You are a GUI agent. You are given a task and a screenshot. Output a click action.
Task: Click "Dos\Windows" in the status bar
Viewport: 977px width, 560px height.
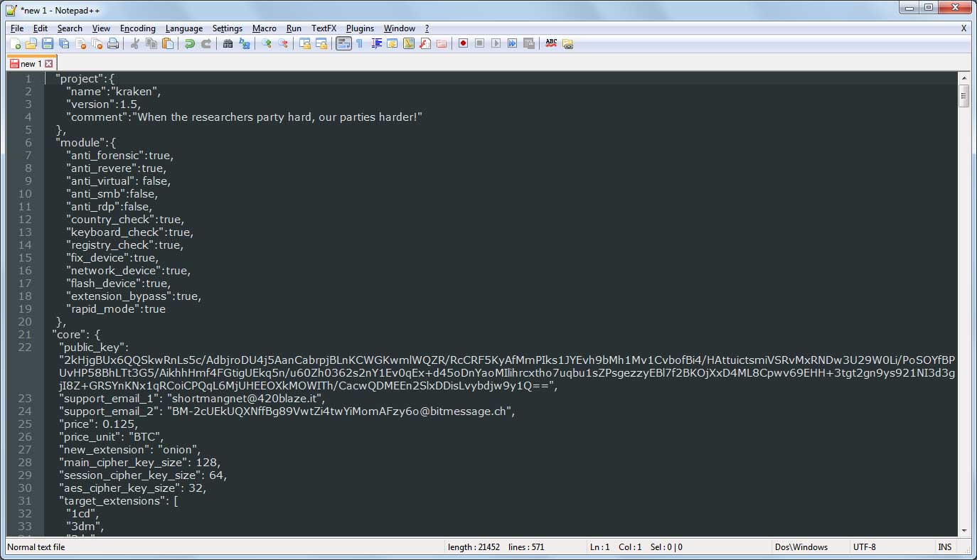[802, 547]
